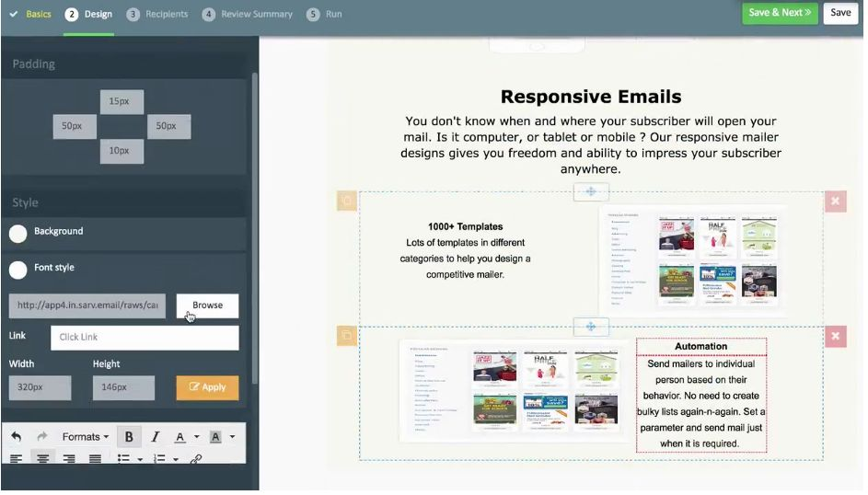Go to the Basics step
Image resolution: width=868 pixels, height=495 pixels.
tap(30, 15)
